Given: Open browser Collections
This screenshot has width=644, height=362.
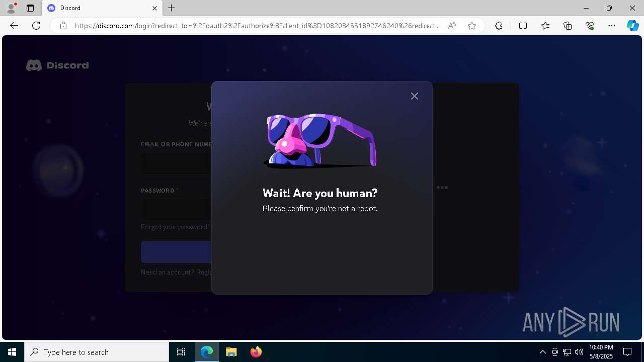Looking at the screenshot, I should (568, 26).
